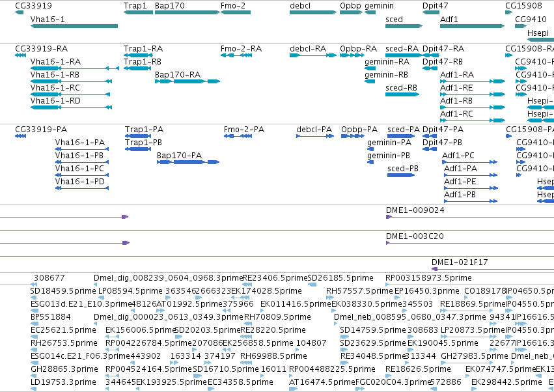Click protein Trap1-PA

coord(138,136)
